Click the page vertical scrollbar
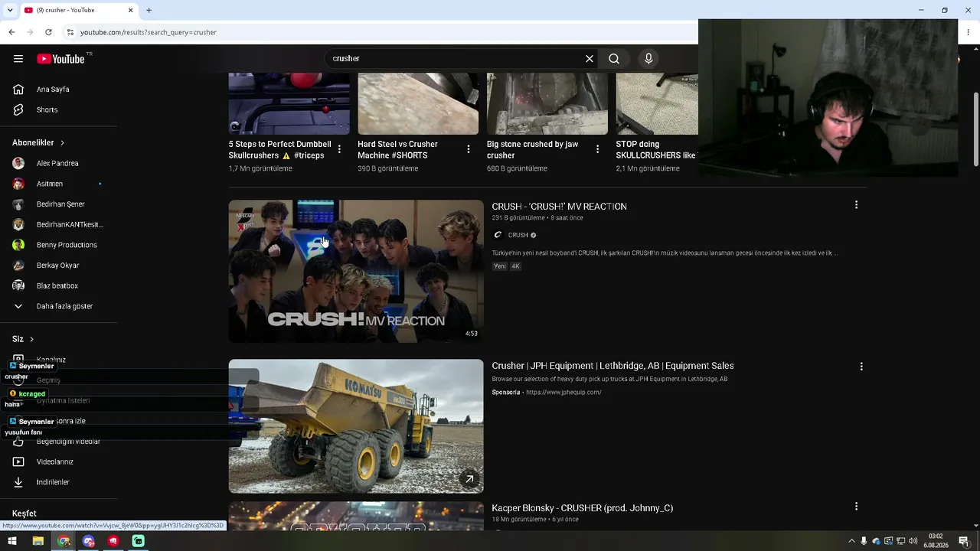The width and height of the screenshot is (980, 551). (x=975, y=129)
